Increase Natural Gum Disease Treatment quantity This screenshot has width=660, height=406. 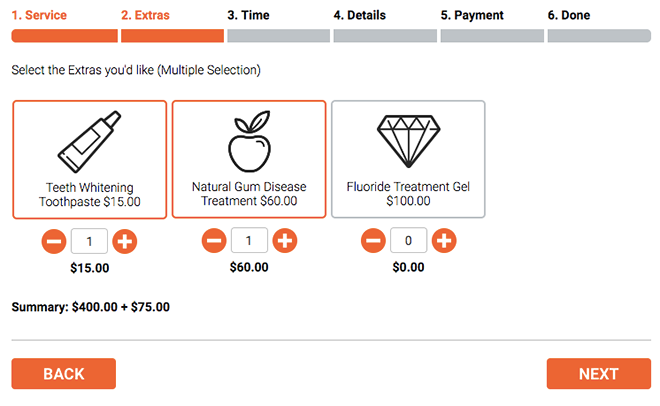point(285,241)
